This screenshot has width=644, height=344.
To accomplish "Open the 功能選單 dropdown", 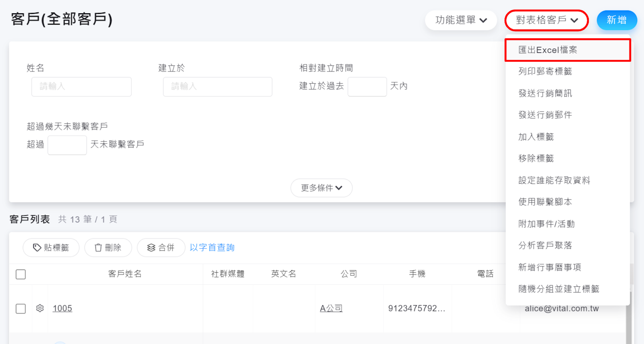I will coord(461,20).
